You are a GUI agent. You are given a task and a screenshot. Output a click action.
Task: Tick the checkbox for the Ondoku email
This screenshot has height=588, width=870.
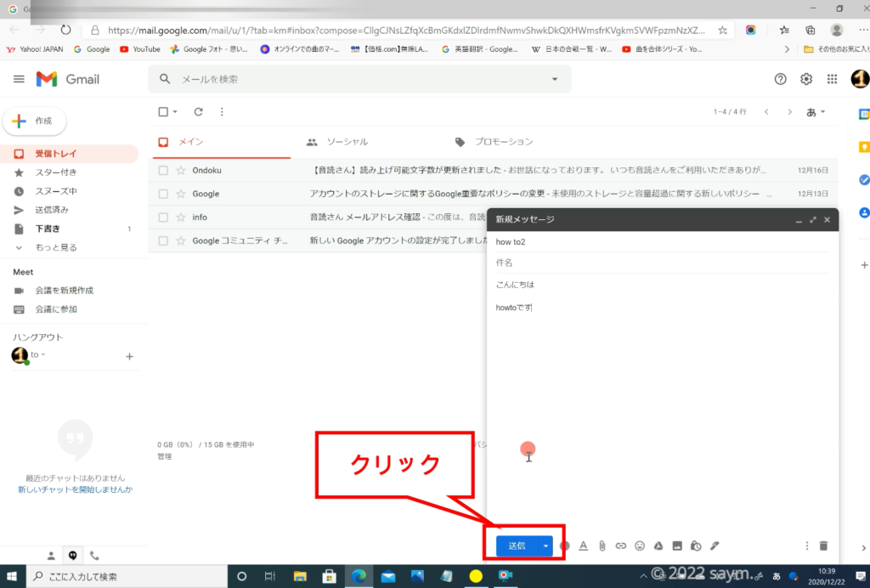(x=163, y=170)
